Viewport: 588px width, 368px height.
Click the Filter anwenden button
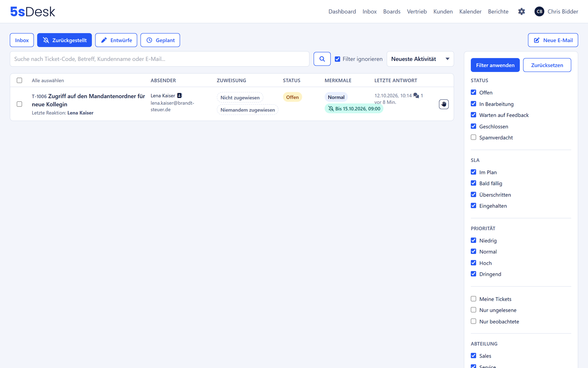tap(495, 65)
